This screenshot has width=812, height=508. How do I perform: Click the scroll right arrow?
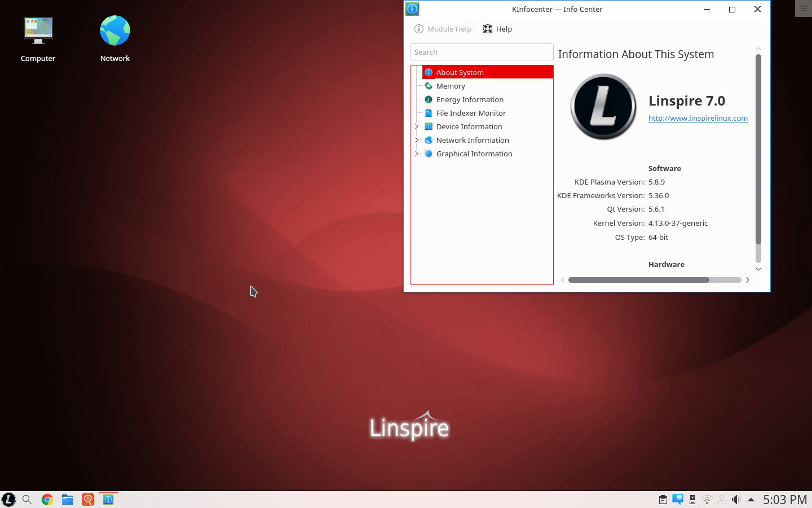point(748,280)
